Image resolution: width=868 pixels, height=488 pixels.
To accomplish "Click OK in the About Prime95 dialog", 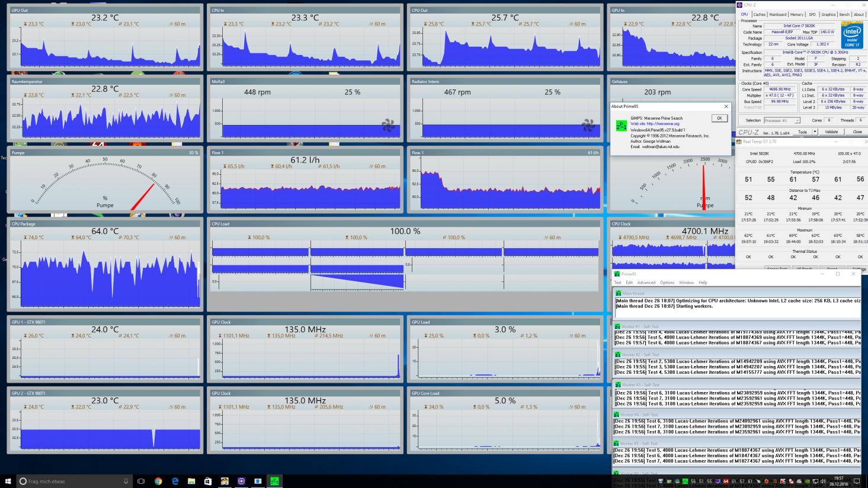I will click(719, 118).
